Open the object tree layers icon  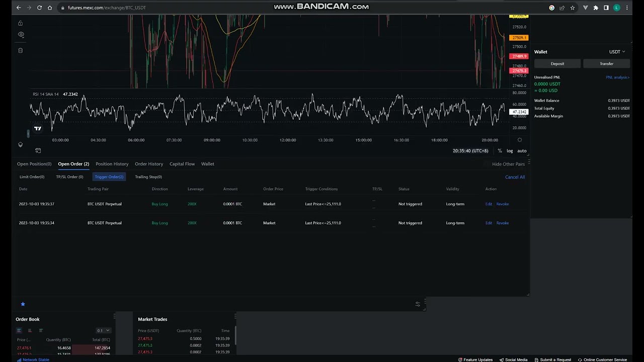[20, 145]
